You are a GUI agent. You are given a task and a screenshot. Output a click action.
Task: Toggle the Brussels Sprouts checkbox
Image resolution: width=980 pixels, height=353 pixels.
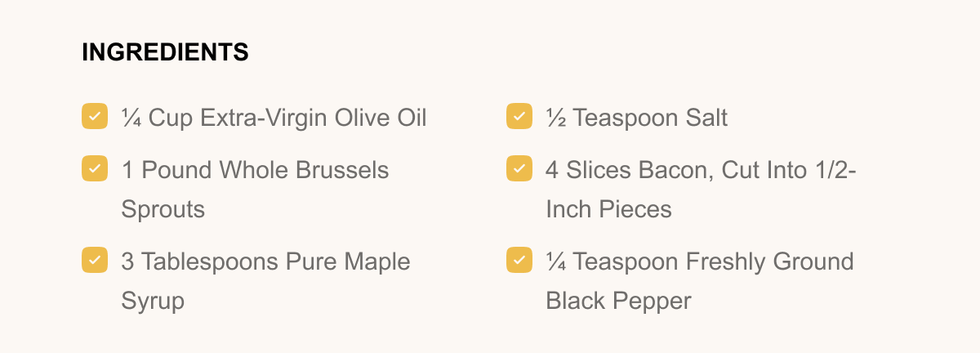coord(95,168)
